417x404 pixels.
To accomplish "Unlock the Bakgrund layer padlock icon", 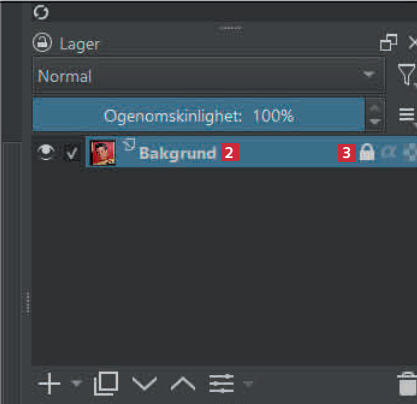I will point(367,153).
